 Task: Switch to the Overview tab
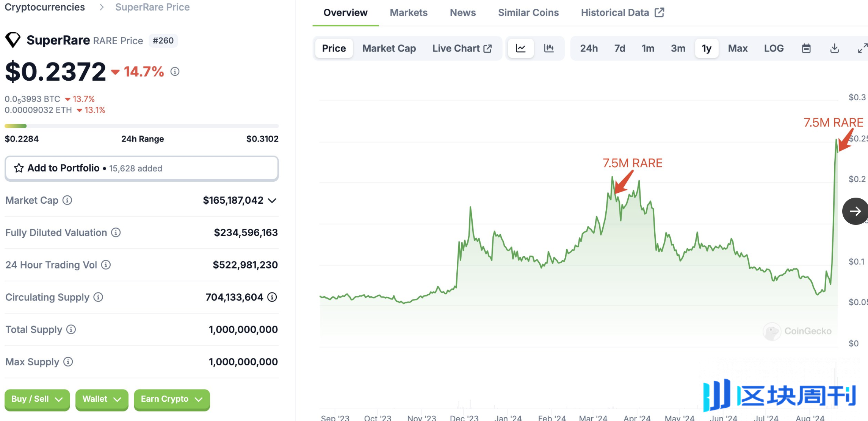345,12
